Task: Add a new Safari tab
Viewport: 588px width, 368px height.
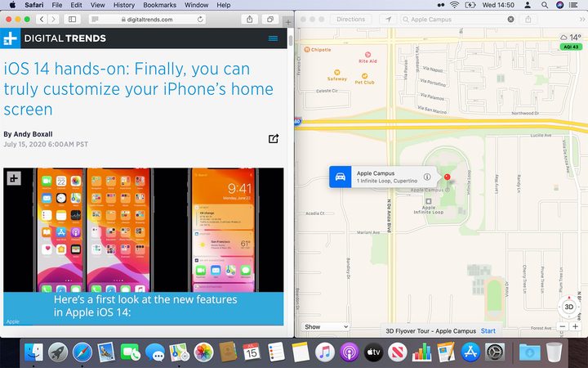Action: (x=288, y=22)
